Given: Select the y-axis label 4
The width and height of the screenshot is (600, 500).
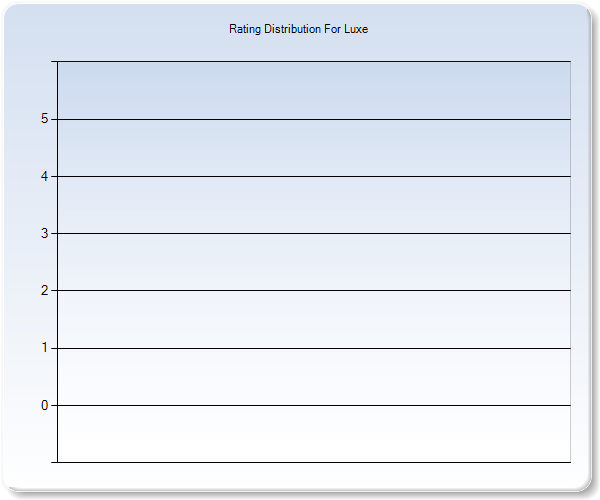Looking at the screenshot, I should click(x=44, y=176).
